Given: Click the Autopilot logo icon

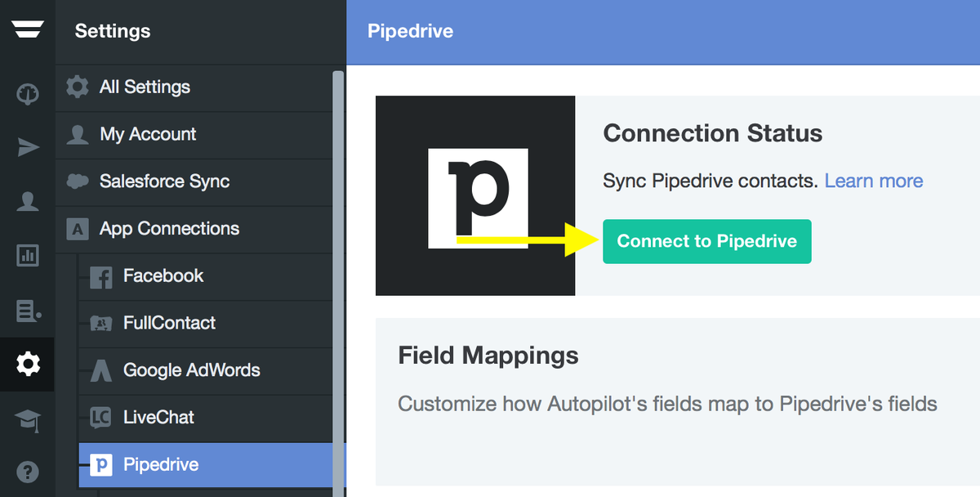Looking at the screenshot, I should tap(28, 29).
